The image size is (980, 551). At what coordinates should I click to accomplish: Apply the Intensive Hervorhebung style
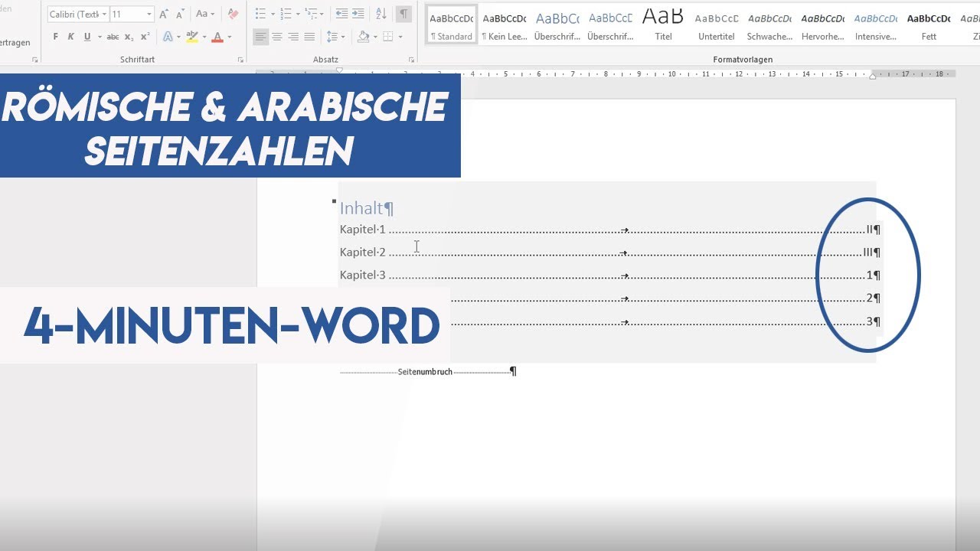(876, 25)
